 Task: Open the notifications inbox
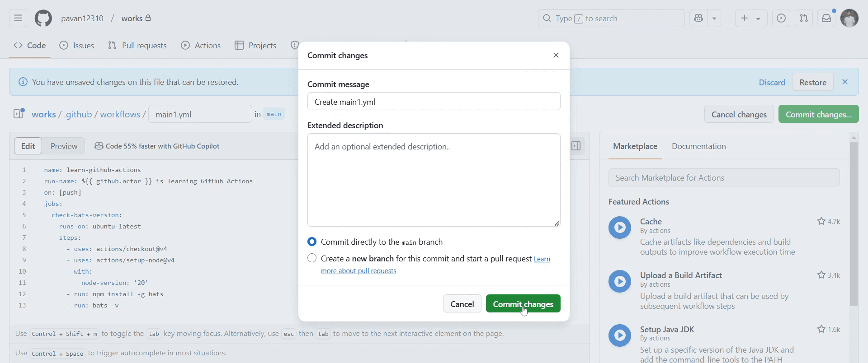(826, 19)
